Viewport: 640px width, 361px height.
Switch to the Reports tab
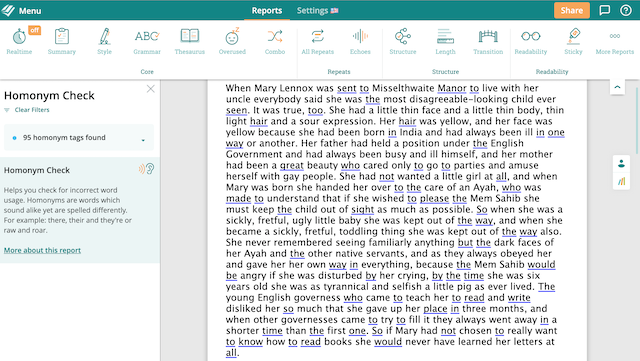(267, 10)
